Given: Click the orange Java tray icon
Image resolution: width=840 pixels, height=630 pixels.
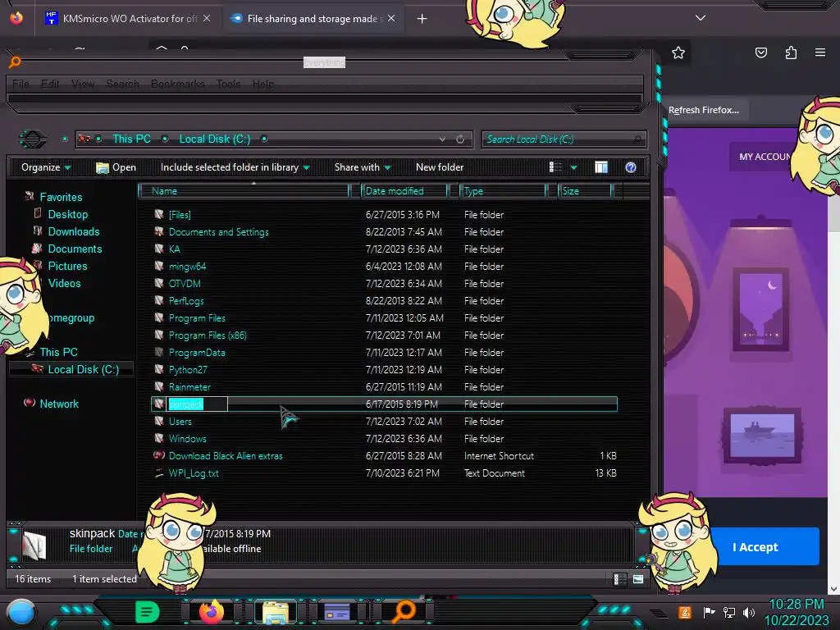Looking at the screenshot, I should pos(684,612).
